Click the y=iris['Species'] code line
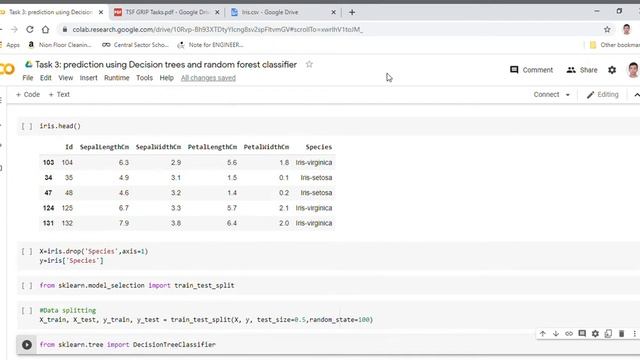 [71, 260]
